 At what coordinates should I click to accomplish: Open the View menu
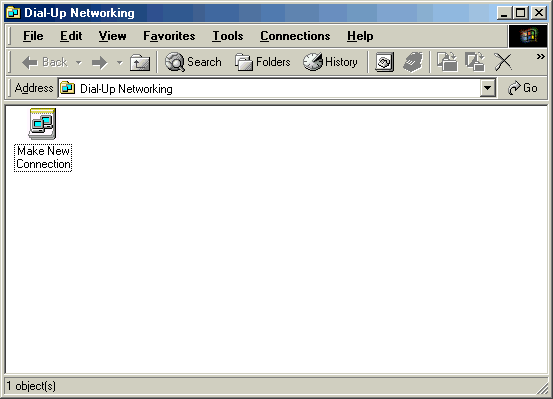click(113, 36)
